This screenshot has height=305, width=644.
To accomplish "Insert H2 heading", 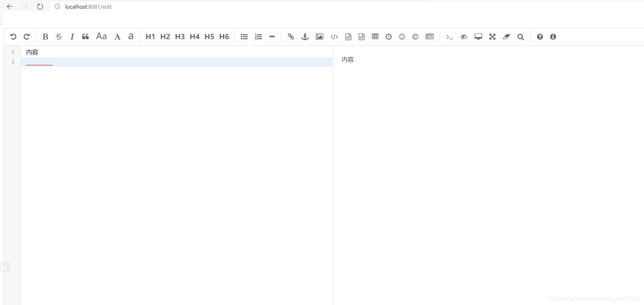I will tap(165, 37).
